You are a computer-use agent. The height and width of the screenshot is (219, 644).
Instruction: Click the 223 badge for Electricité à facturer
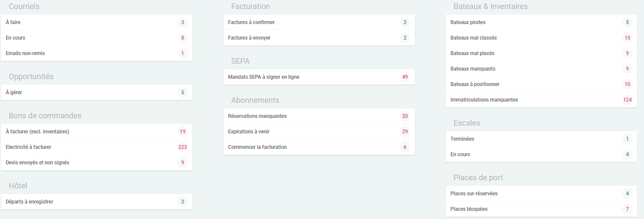click(182, 147)
